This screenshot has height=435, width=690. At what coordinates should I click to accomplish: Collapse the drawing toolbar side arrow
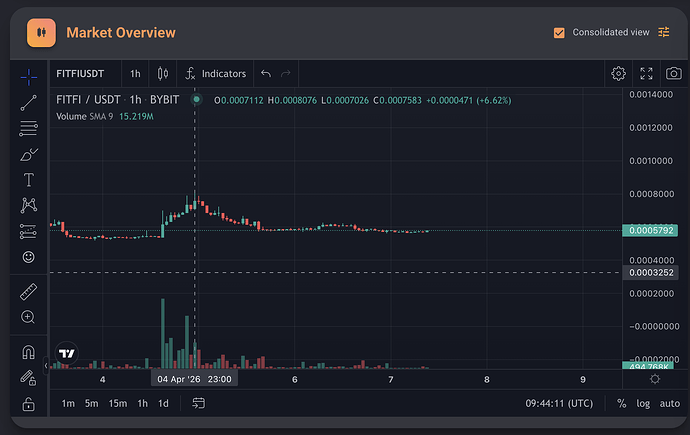[46, 366]
